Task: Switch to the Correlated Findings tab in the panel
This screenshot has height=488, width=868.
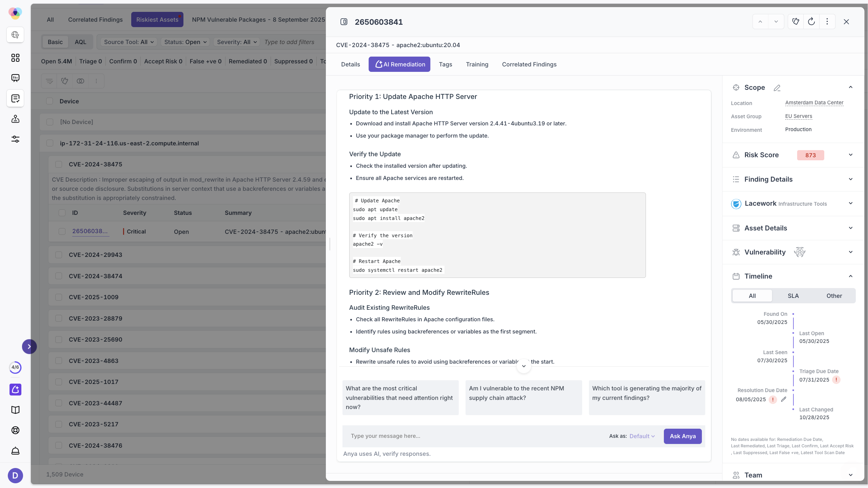Action: [x=529, y=64]
